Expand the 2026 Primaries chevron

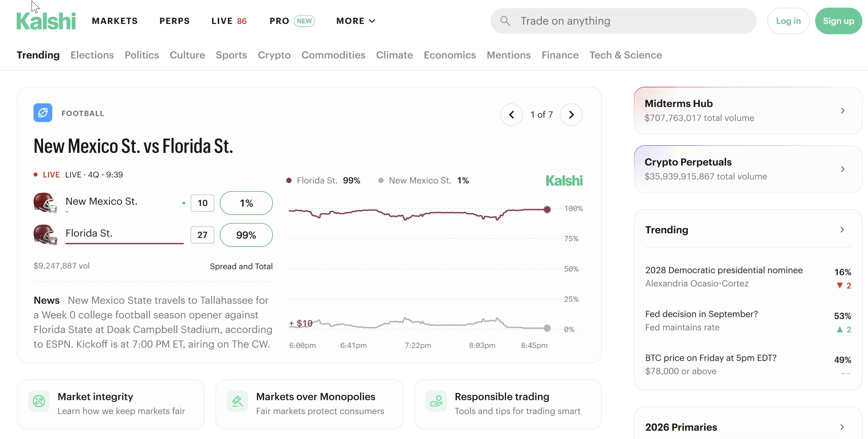point(842,427)
